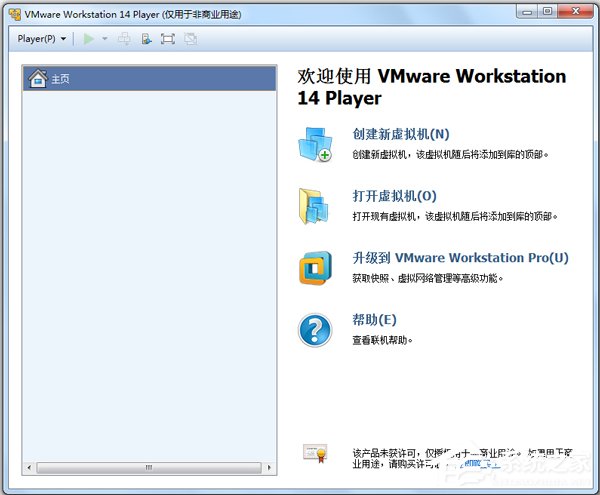Expand the power options arrow beside play

click(104, 39)
